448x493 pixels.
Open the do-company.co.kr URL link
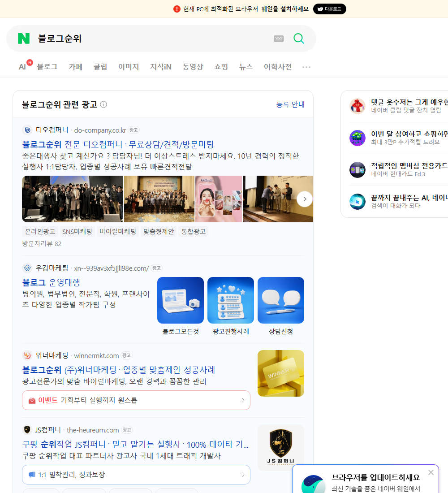[100, 130]
